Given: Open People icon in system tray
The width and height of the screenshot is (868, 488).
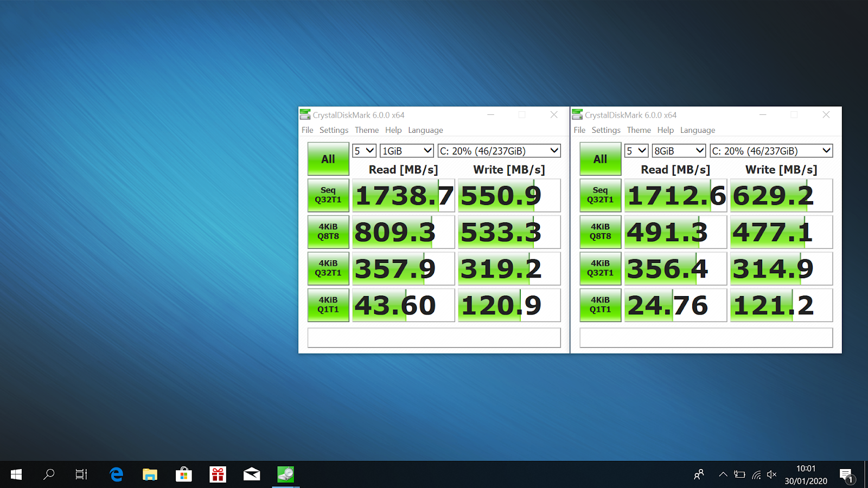Looking at the screenshot, I should click(699, 474).
